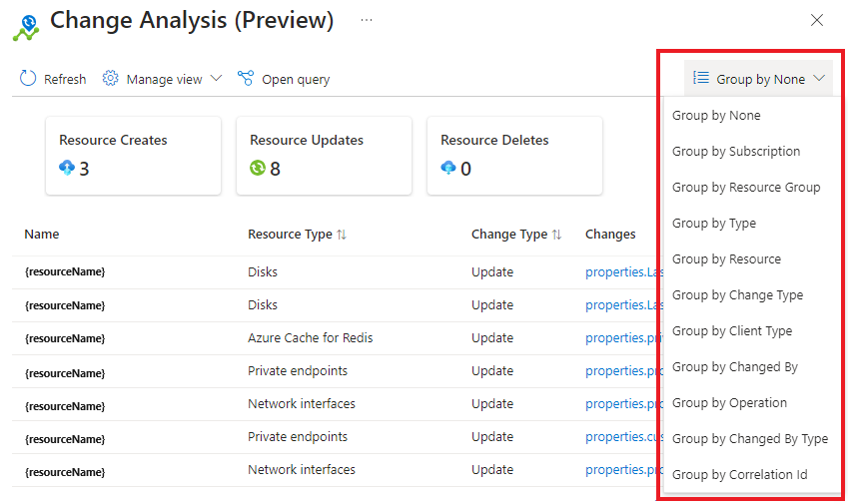This screenshot has height=504, width=848.
Task: Click the Refresh circular arrow icon
Action: click(28, 79)
